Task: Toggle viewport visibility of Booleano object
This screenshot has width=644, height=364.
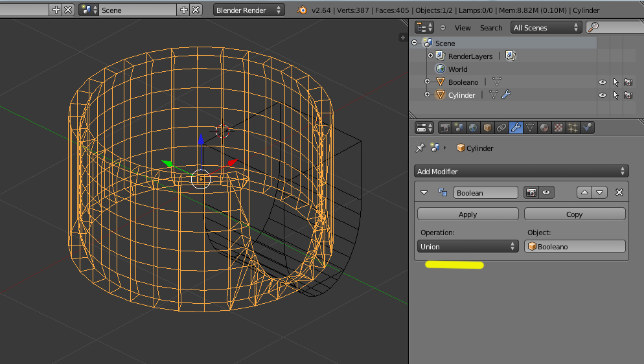Action: pyautogui.click(x=603, y=82)
